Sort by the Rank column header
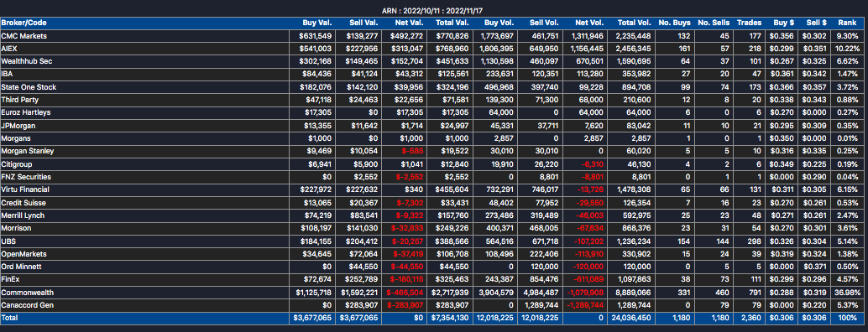 pos(847,23)
